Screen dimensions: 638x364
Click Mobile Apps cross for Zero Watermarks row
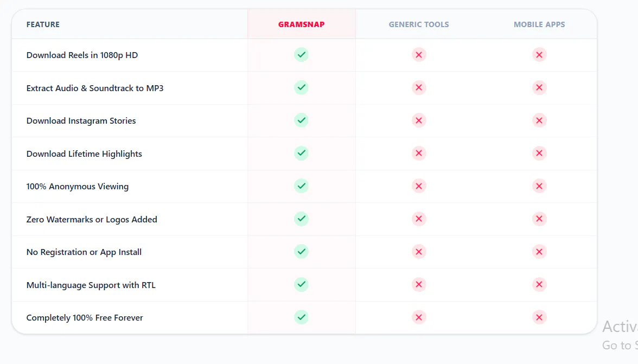[539, 219]
